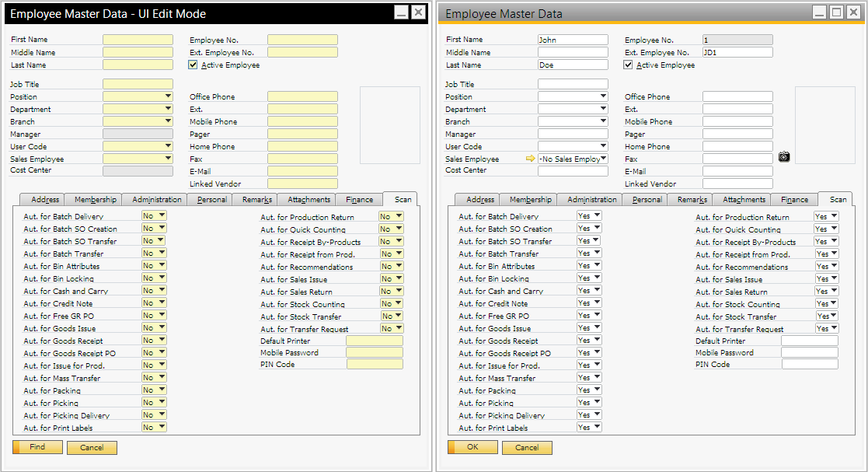This screenshot has width=868, height=472.
Task: Click the OK button
Action: pos(472,447)
